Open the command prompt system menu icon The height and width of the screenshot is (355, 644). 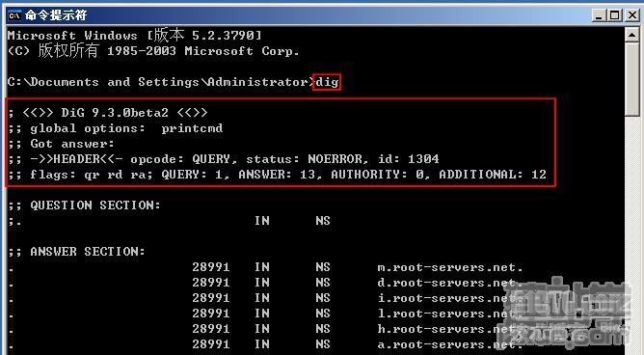[14, 15]
